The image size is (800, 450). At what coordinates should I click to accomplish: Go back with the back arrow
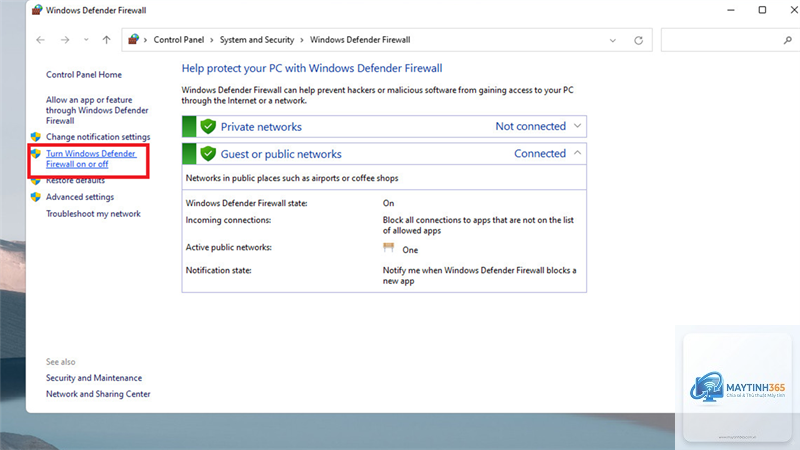[x=40, y=40]
